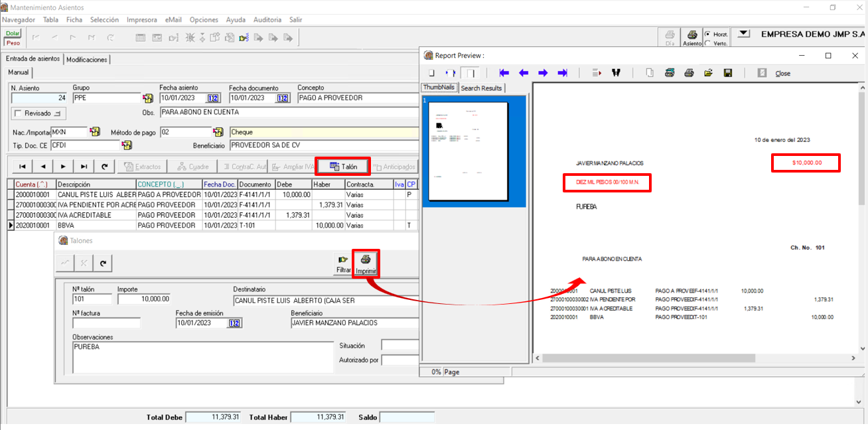Viewport: 868px width, 430px height.
Task: Go to previous record in entries navigator
Action: [x=42, y=167]
